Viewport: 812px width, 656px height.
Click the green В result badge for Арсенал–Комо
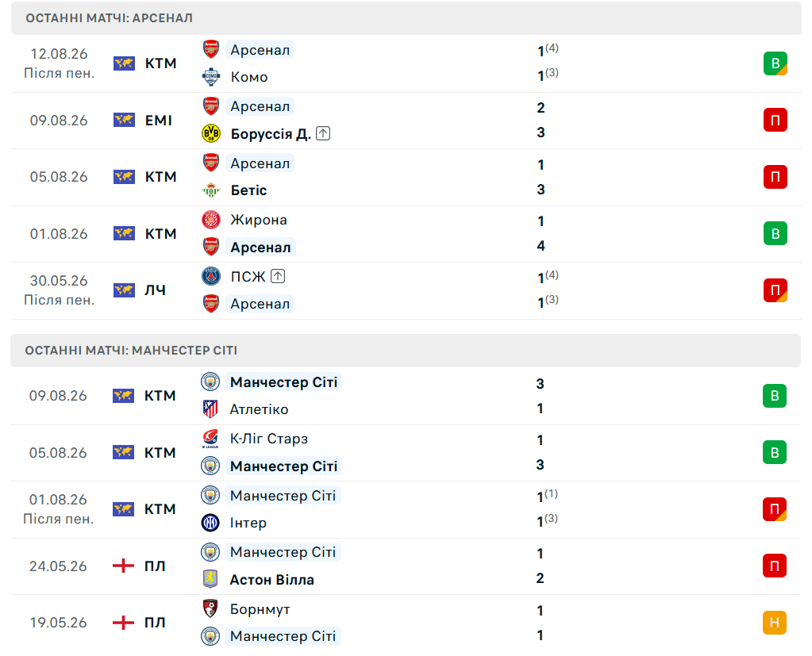tap(775, 63)
